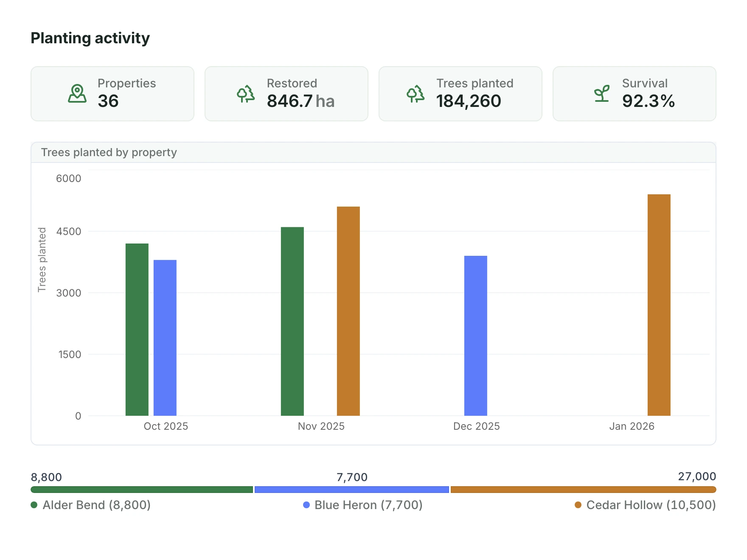Click the '4500' y-axis tick label
Screen dimensions: 747x560
[69, 232]
